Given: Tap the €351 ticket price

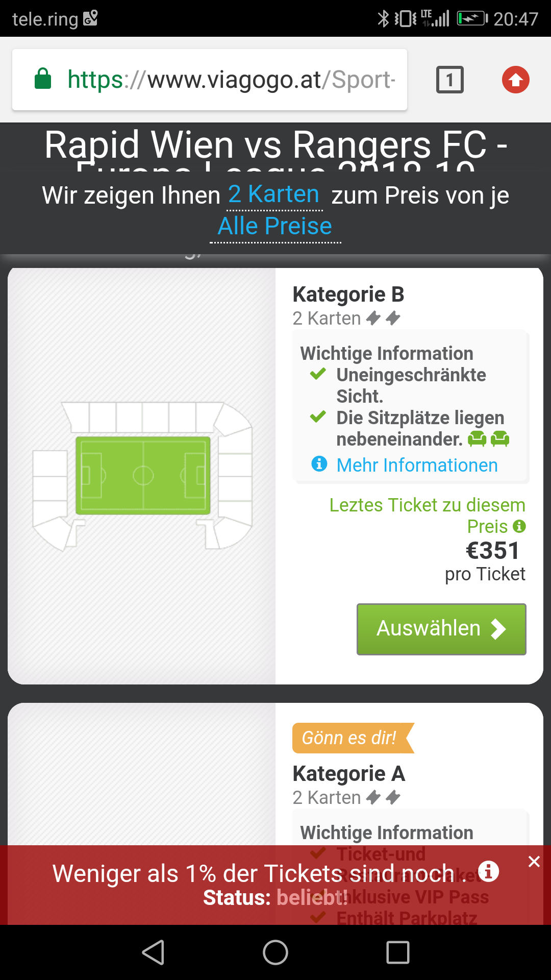Looking at the screenshot, I should coord(492,551).
